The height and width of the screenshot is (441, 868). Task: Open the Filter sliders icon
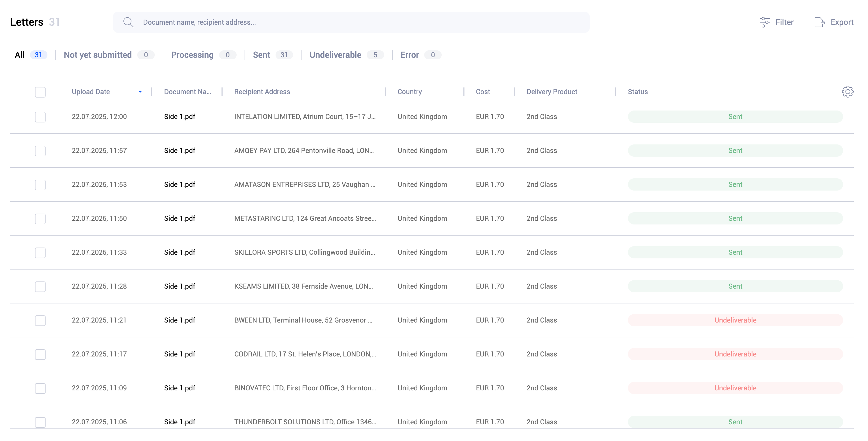click(x=765, y=22)
